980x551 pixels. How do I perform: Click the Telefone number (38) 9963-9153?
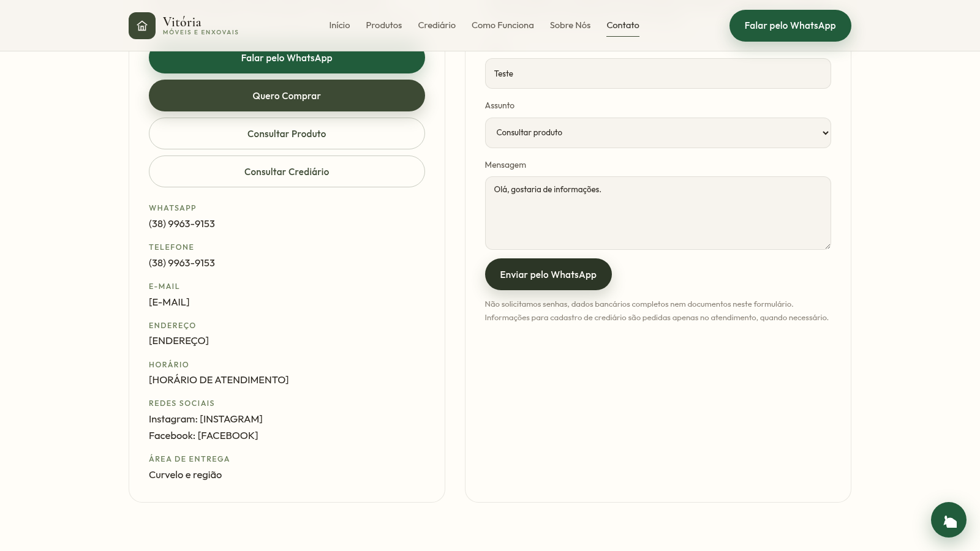(x=182, y=263)
